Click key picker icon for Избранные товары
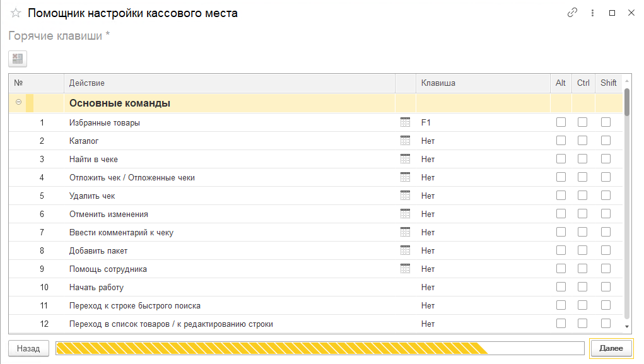The height and width of the screenshot is (364, 644). (405, 122)
